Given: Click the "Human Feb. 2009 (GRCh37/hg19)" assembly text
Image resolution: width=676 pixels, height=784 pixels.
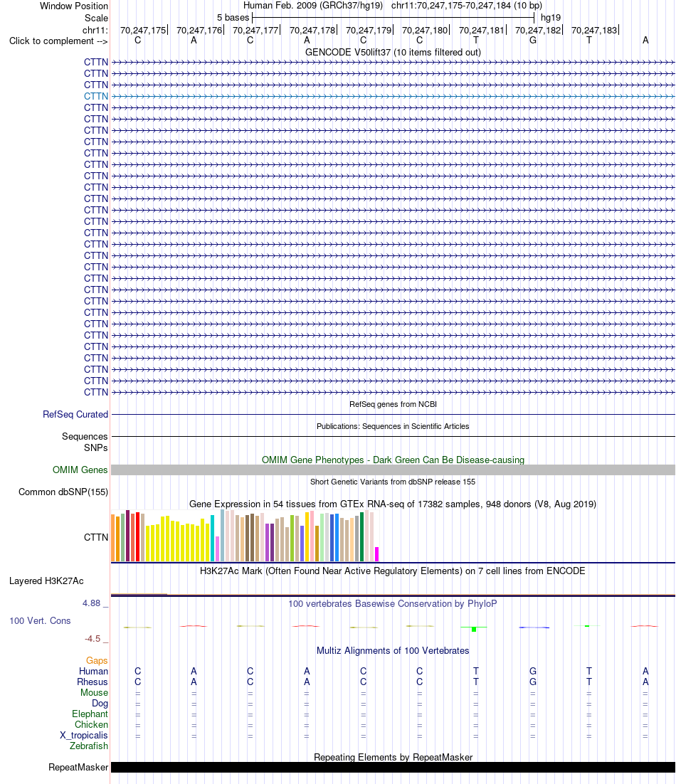Looking at the screenshot, I should coord(313,6).
